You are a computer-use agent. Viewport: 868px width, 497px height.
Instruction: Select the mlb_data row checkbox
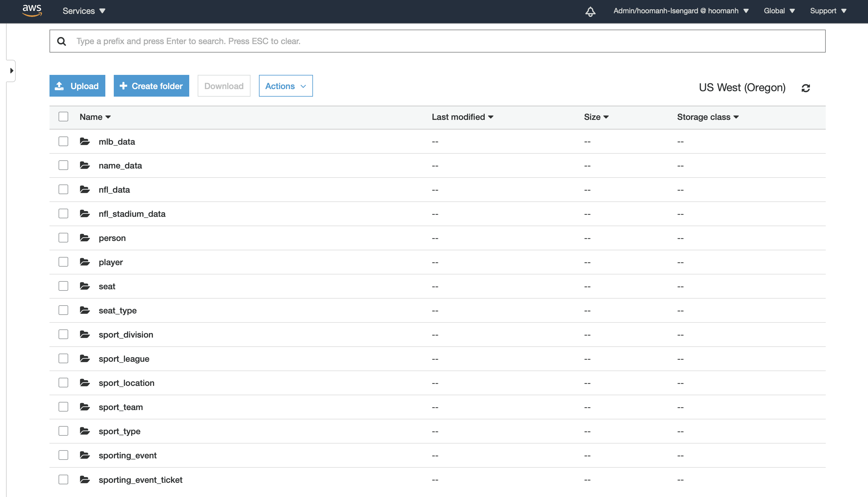click(63, 141)
